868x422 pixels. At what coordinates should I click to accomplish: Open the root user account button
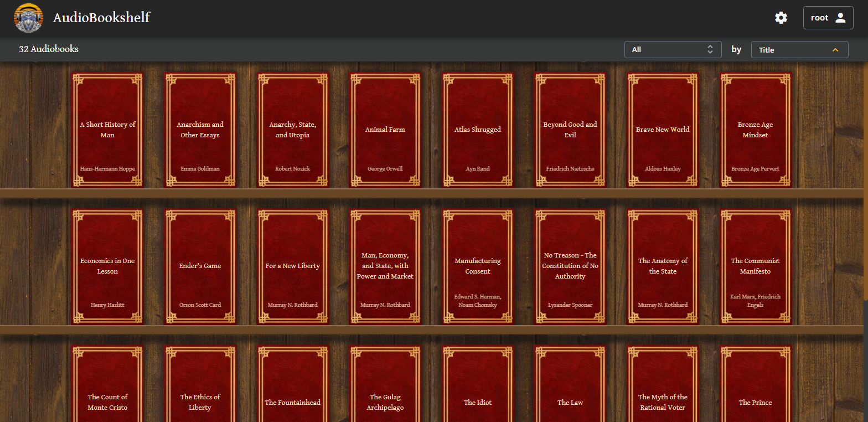828,18
